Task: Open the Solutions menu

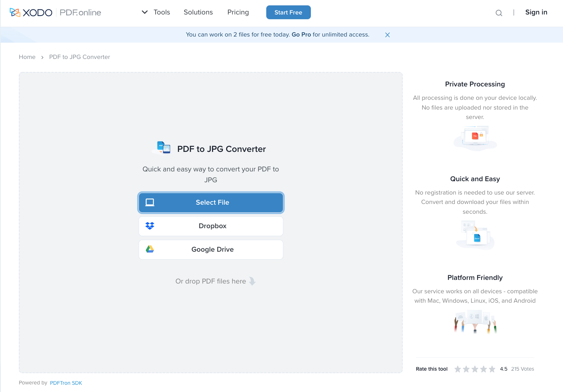Action: point(198,12)
